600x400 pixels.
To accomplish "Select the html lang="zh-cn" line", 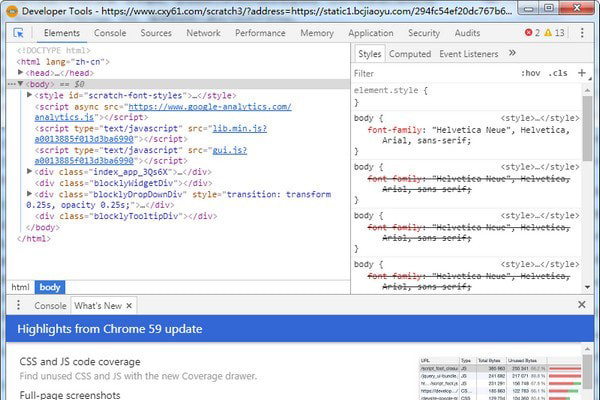I will [63, 62].
